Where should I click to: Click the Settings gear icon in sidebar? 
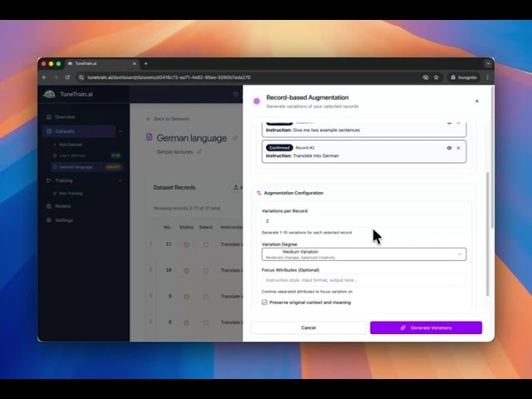tap(48, 220)
